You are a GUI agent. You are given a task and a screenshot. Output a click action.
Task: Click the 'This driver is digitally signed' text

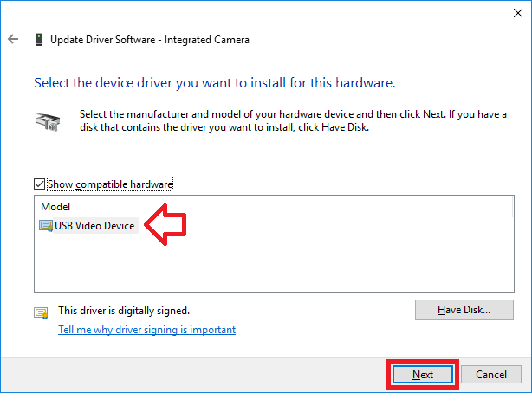(123, 310)
